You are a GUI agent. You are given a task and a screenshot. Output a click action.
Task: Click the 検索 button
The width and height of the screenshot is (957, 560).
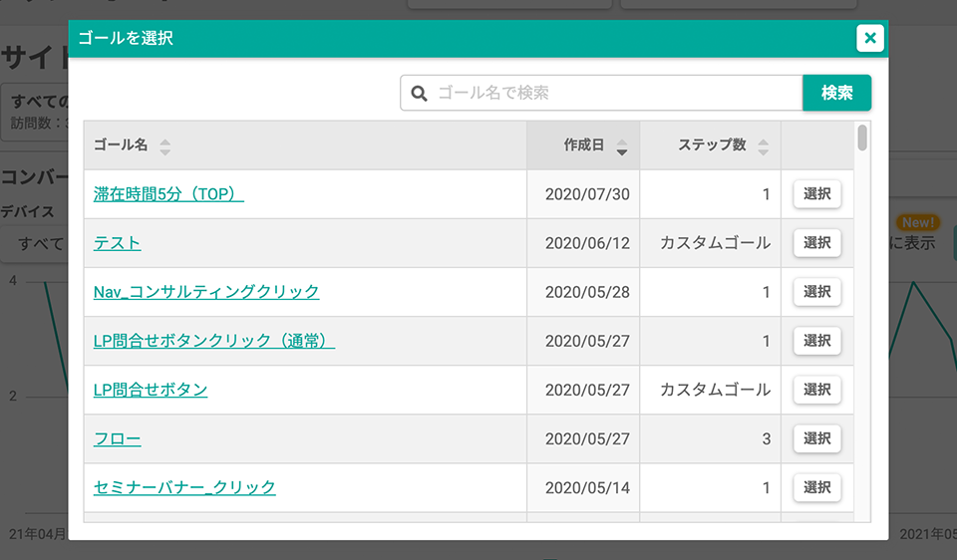pos(836,93)
